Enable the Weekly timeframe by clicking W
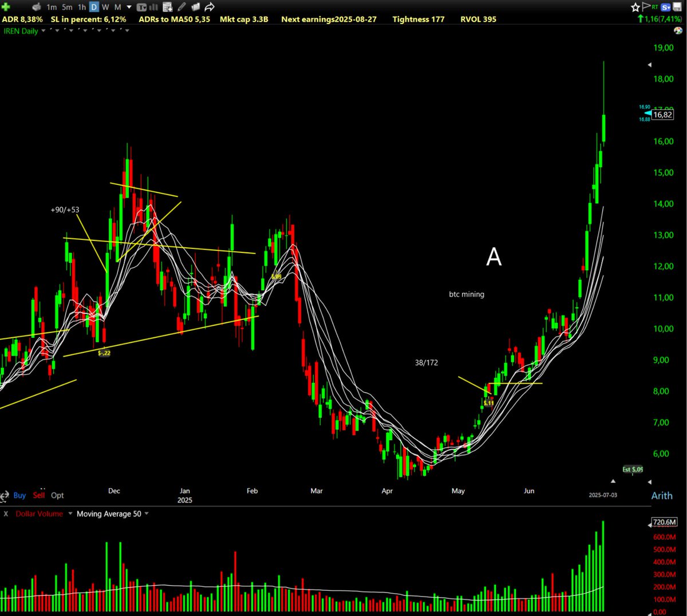Screen dimensions: 687x616 coord(105,7)
